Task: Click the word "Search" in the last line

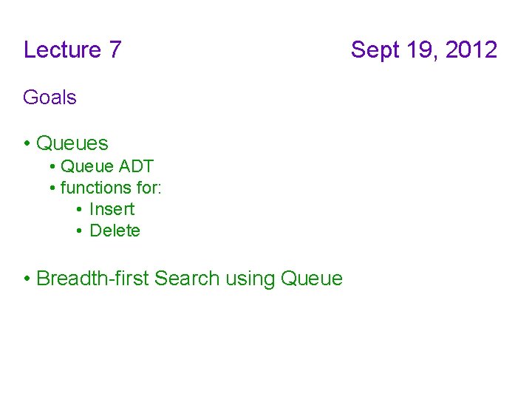Action: (187, 279)
